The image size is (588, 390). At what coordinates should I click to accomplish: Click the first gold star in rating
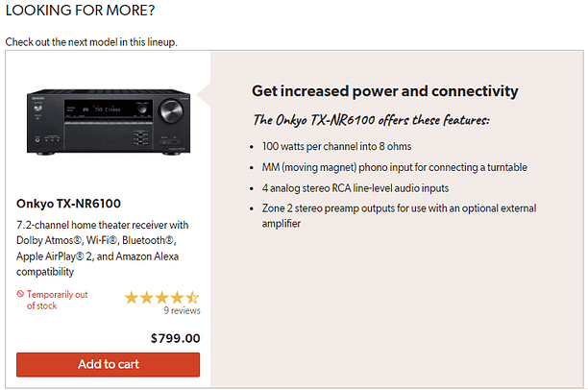pyautogui.click(x=132, y=298)
